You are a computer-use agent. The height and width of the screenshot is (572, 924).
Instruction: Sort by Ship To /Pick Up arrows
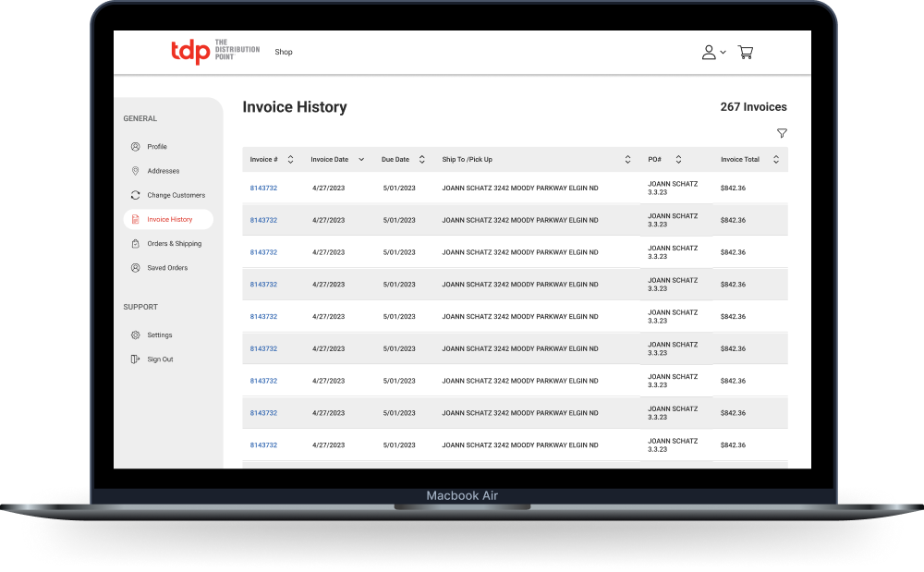628,160
